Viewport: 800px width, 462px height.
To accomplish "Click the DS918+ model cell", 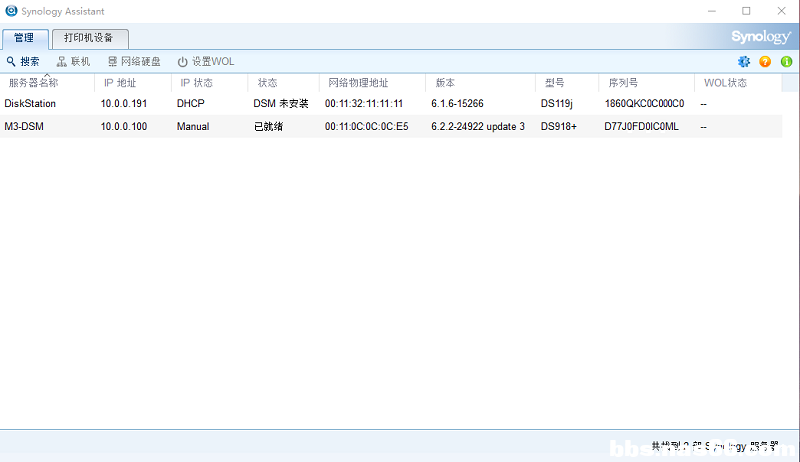I will (559, 126).
